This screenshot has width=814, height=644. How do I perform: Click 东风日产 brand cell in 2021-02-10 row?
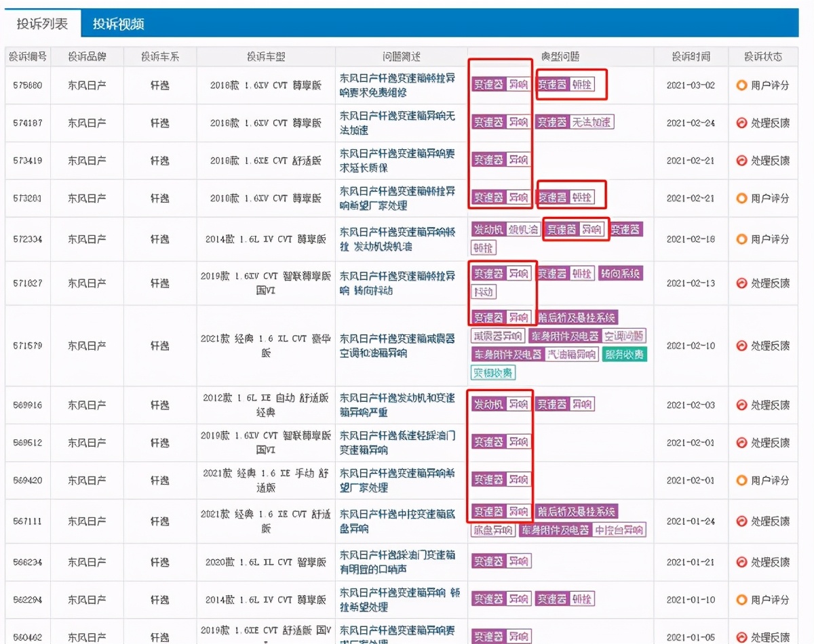87,345
